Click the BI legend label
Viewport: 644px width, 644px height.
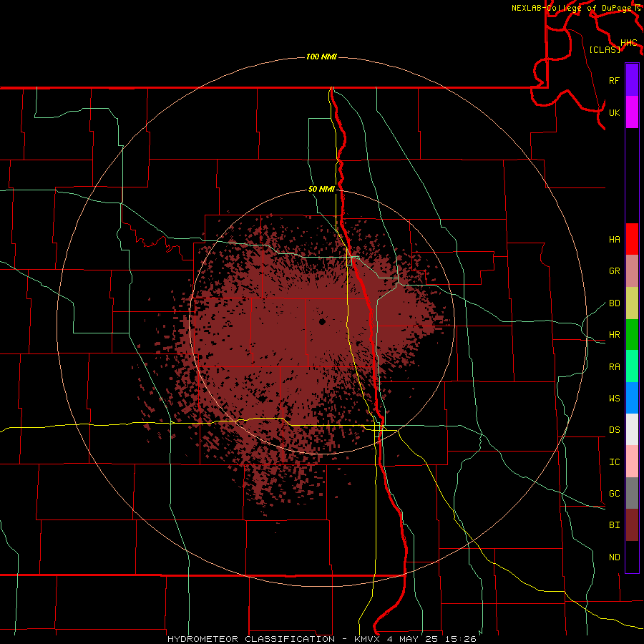coord(614,525)
